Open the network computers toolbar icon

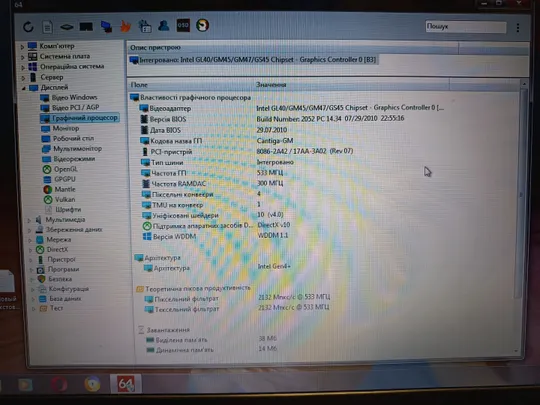[x=106, y=27]
